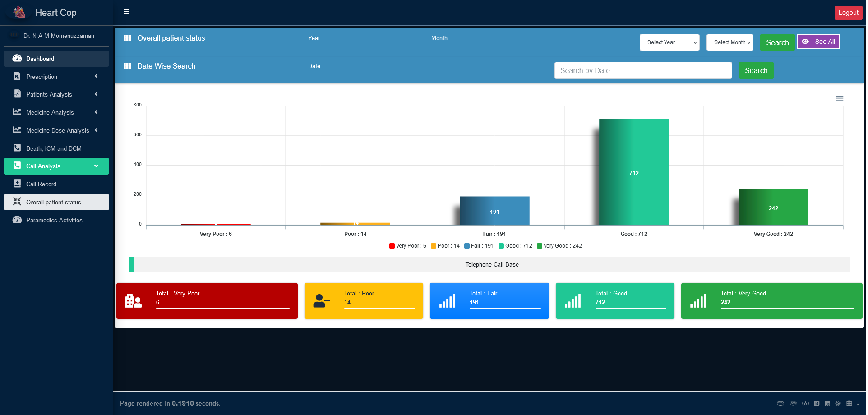Click the red Logout button

coord(848,13)
